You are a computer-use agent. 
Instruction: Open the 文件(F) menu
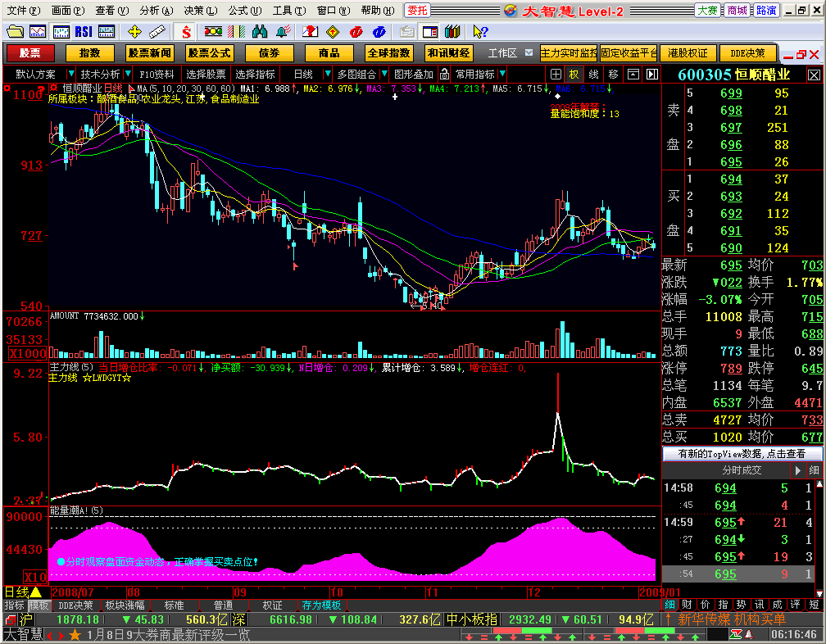(x=23, y=10)
